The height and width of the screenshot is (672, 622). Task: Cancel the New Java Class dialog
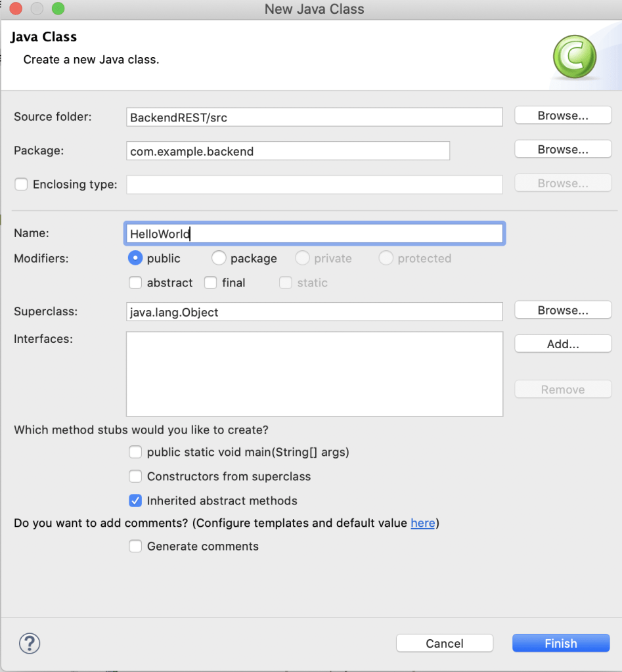click(x=444, y=644)
